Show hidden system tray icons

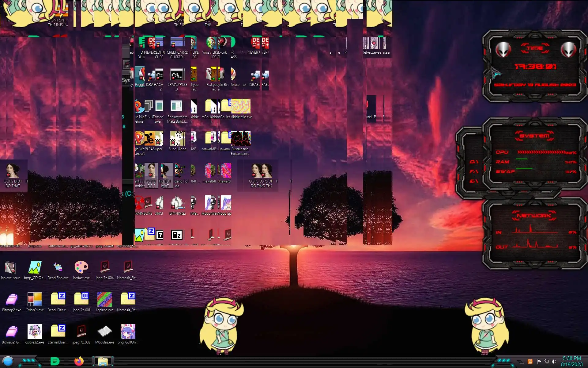520,362
